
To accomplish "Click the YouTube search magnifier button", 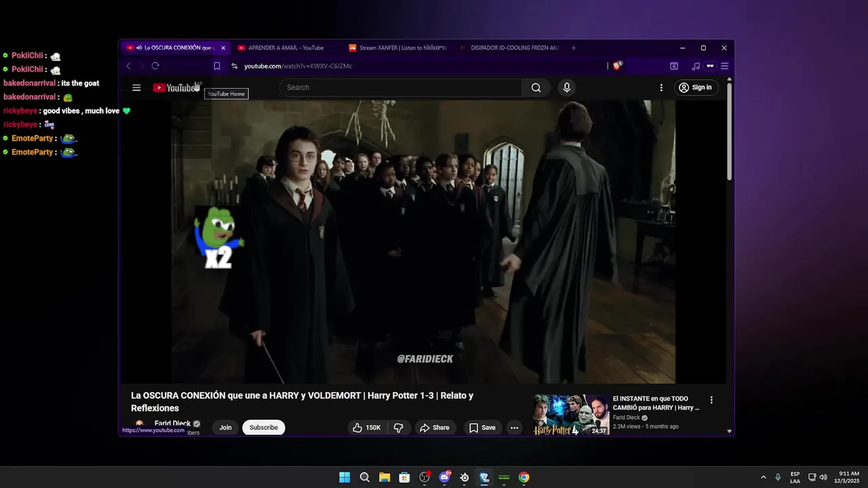I will [536, 87].
